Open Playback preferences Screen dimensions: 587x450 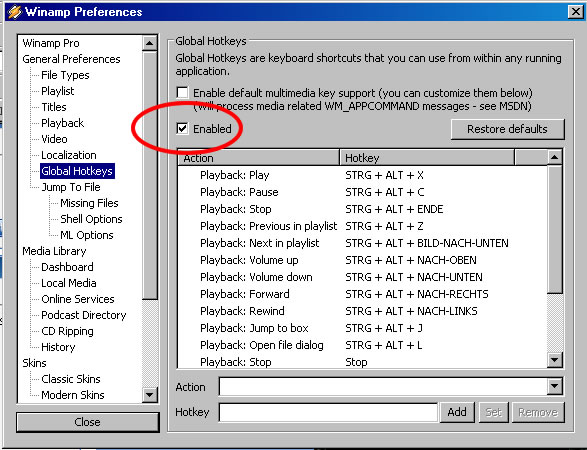tap(63, 123)
